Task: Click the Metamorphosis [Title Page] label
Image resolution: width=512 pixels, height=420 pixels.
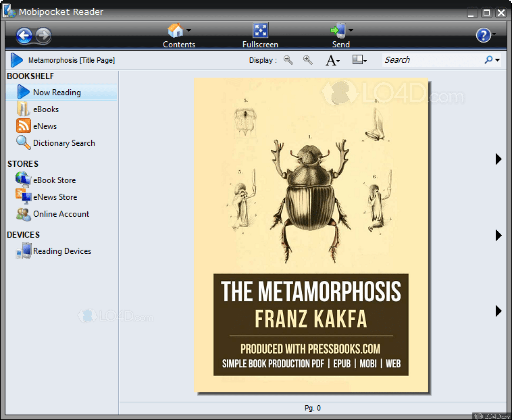Action: click(x=72, y=60)
